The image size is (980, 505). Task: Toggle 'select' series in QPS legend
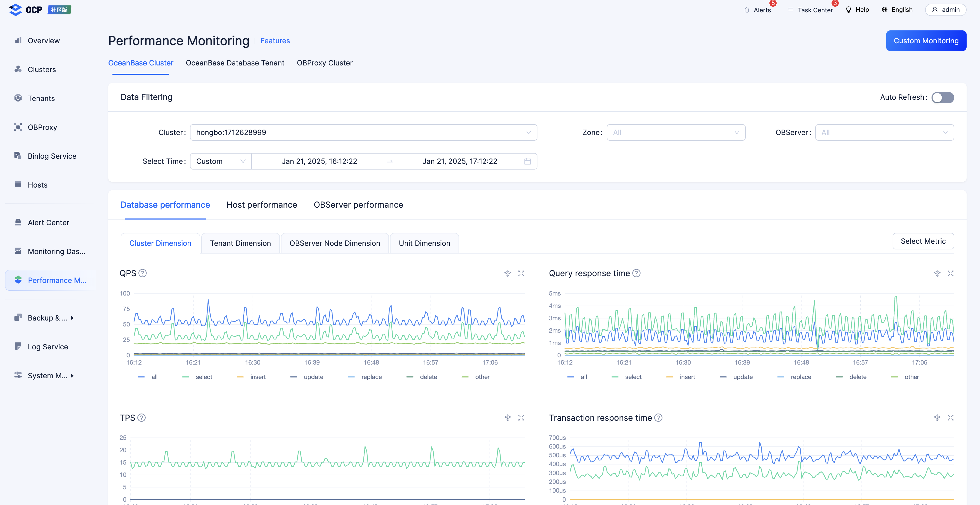pos(197,377)
